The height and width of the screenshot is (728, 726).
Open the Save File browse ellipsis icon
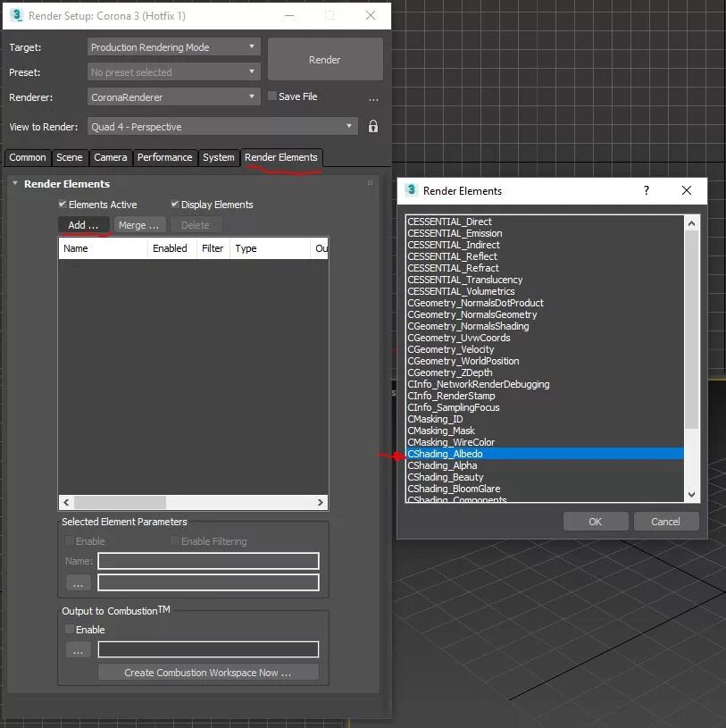pyautogui.click(x=373, y=98)
